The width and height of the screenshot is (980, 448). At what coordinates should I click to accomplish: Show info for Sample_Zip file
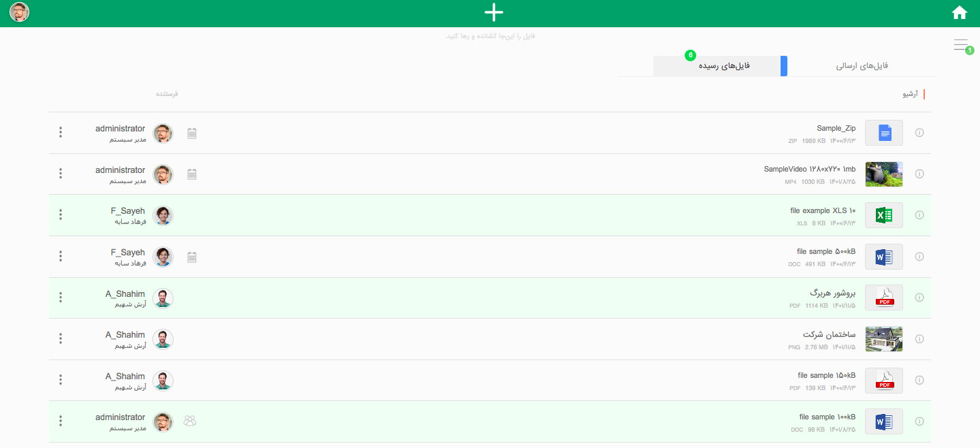coord(919,133)
